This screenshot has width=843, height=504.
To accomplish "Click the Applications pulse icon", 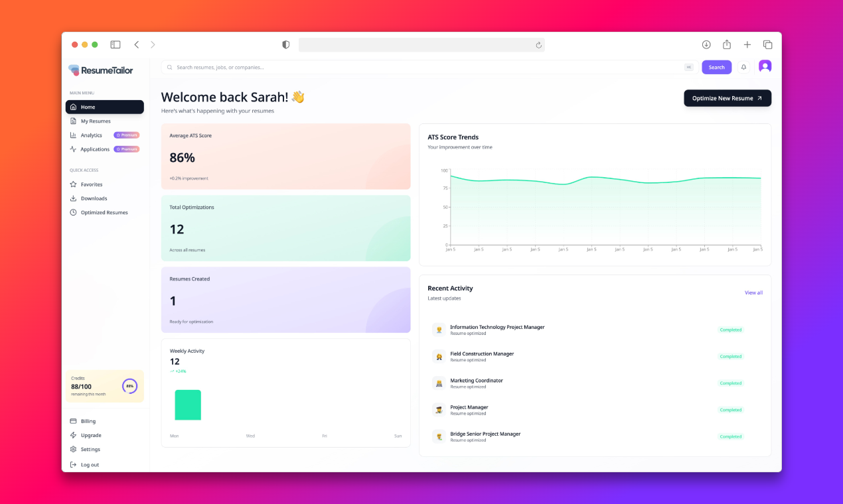I will click(74, 149).
